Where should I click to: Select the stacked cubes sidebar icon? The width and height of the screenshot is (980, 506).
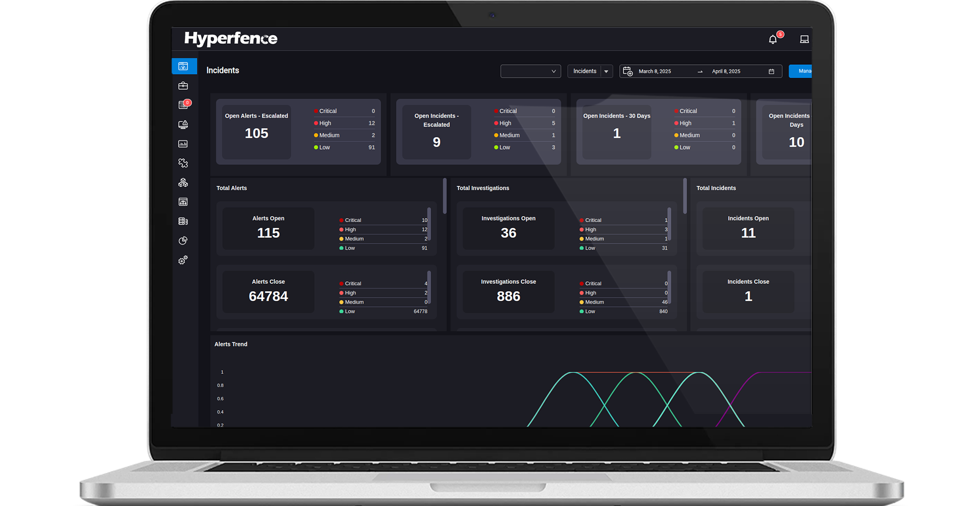pos(183,182)
